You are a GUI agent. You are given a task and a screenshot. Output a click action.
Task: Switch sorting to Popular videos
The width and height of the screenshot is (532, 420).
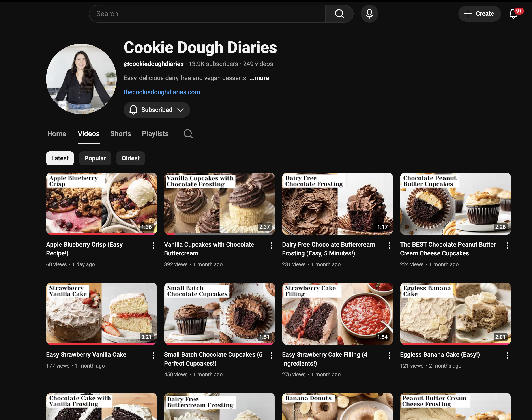tap(95, 158)
